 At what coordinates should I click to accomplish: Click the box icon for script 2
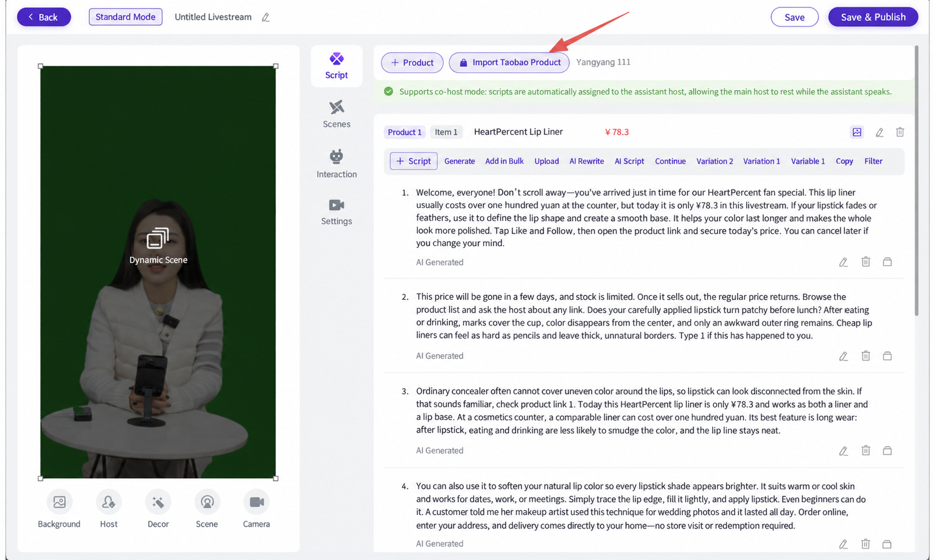coord(887,356)
